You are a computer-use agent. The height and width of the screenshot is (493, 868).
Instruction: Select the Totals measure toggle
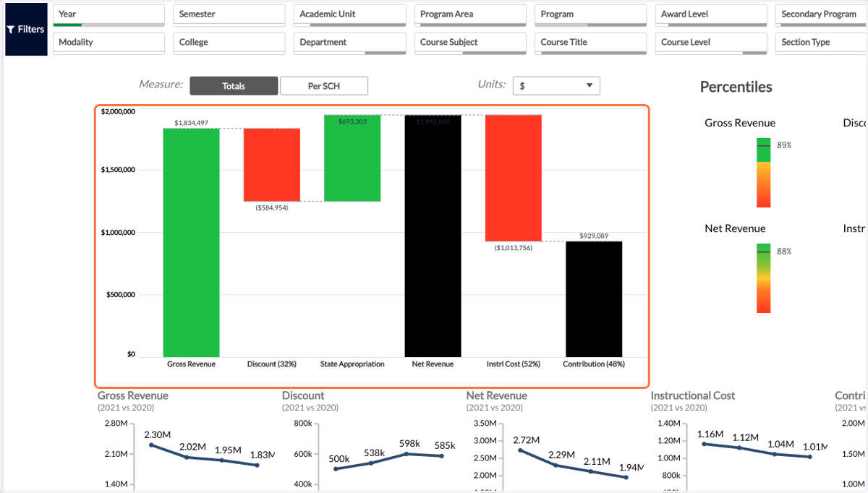click(x=234, y=86)
